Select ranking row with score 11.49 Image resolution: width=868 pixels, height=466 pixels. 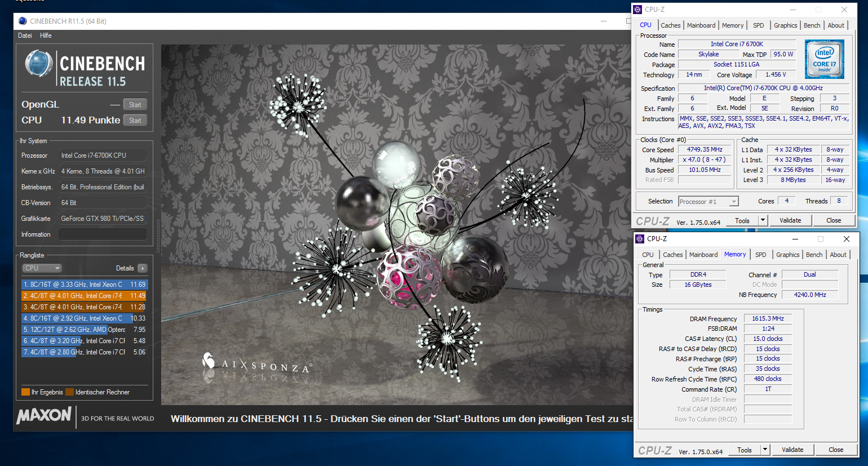point(85,296)
